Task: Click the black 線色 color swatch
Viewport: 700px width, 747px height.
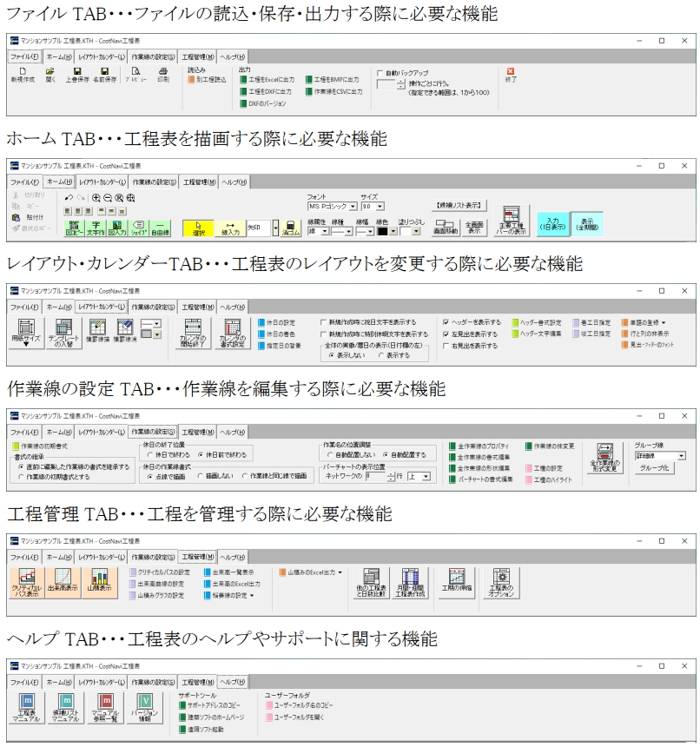Action: pos(382,231)
